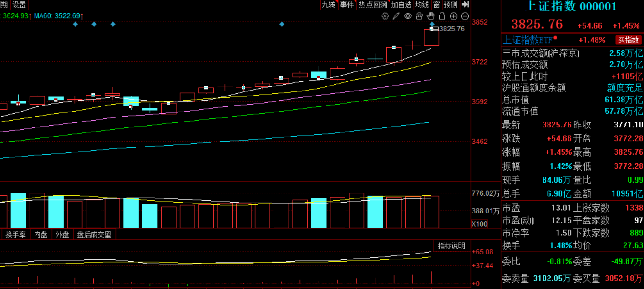Click the 3825.76 price tag icon on chart
The width and height of the screenshot is (644, 289).
[434, 29]
